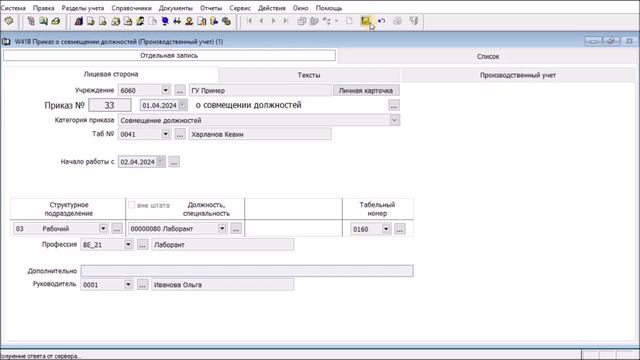Click ellipsis button beside Должность Лаборант
The image size is (640, 360).
click(236, 229)
